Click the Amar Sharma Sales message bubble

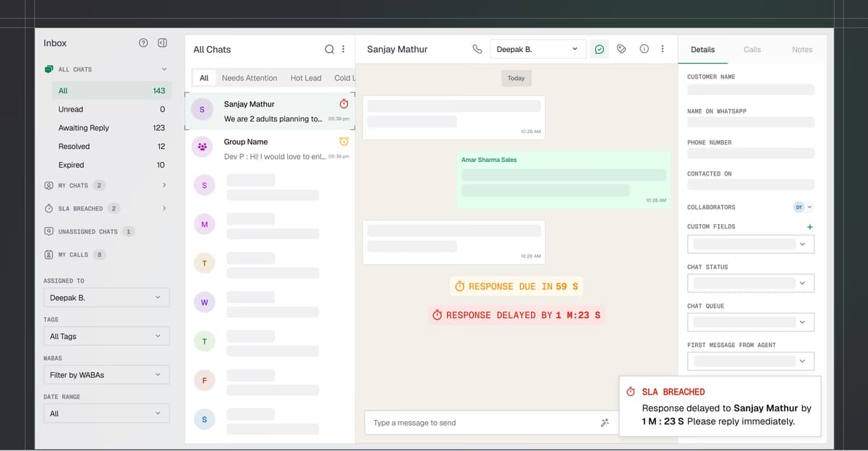[563, 179]
